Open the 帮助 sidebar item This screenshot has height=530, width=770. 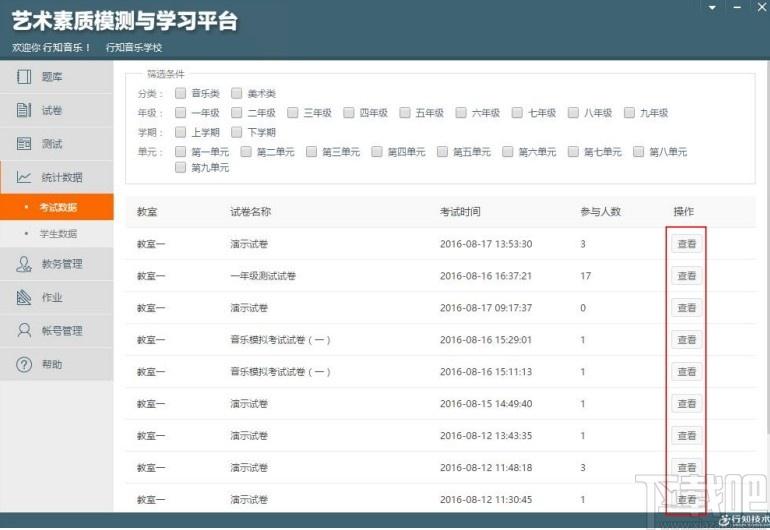click(x=56, y=364)
